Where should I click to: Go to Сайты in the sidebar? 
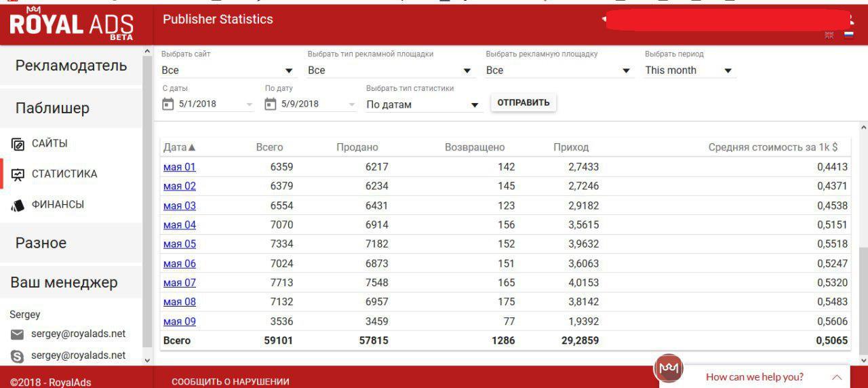pyautogui.click(x=50, y=144)
